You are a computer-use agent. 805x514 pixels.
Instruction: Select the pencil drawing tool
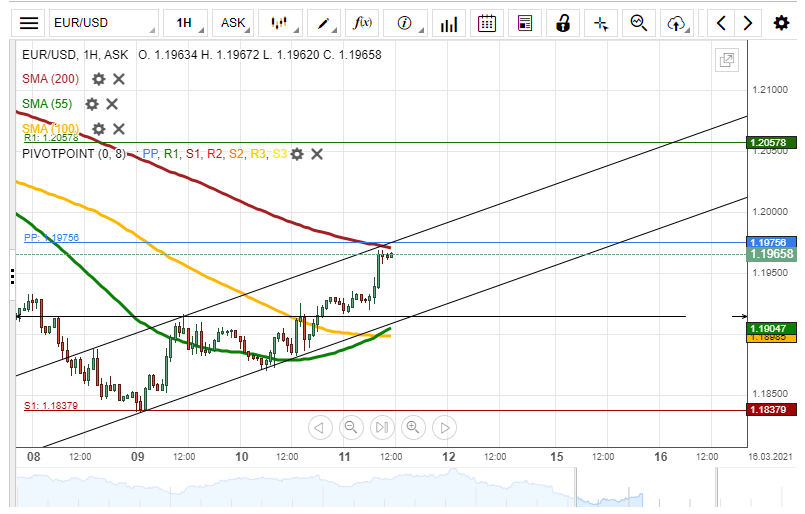pyautogui.click(x=324, y=23)
